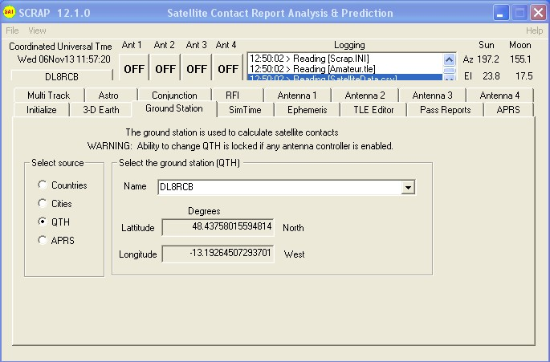
Task: Switch to the Initialize tab
Action: pyautogui.click(x=41, y=110)
